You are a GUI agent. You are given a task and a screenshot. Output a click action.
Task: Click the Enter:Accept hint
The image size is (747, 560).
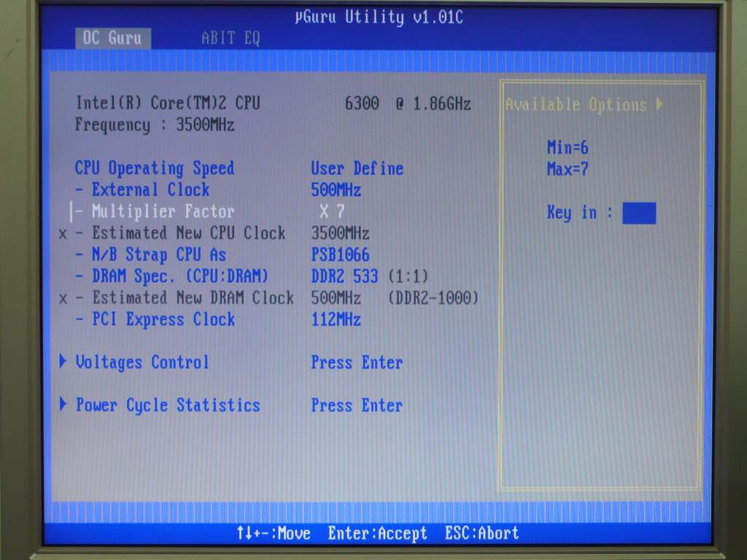pos(377,533)
